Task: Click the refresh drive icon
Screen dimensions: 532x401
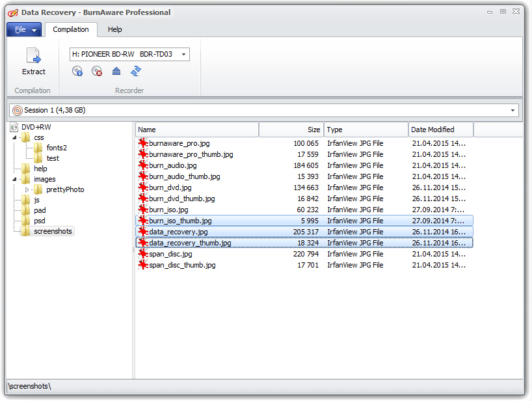Action: point(136,71)
